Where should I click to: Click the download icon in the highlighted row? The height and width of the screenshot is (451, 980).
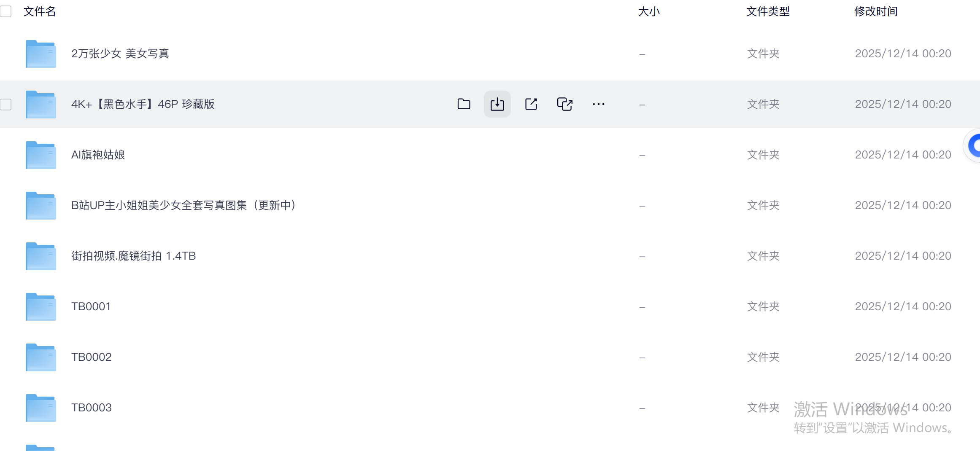click(497, 104)
